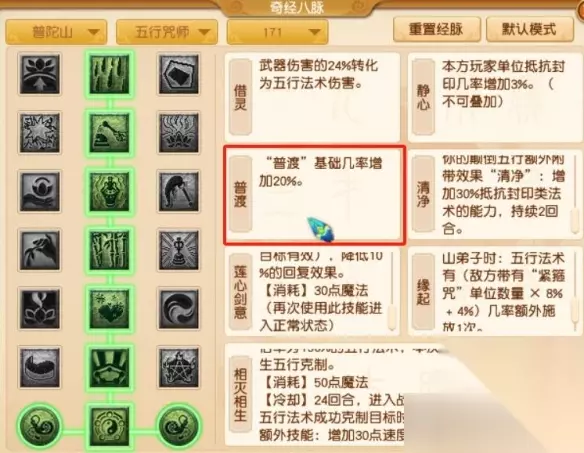Toggle the left round green dragon node

(x=40, y=425)
